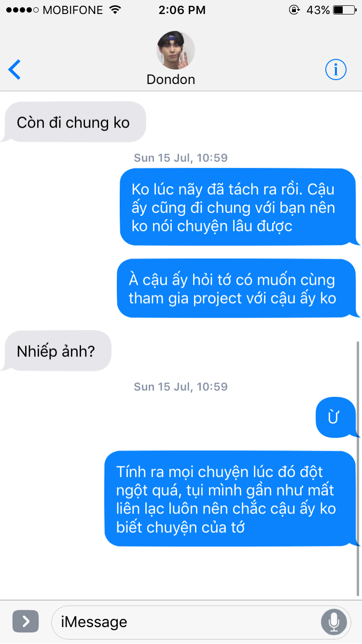The image size is (362, 644).
Task: Tap the 2:06 PM clock
Action: (x=182, y=10)
